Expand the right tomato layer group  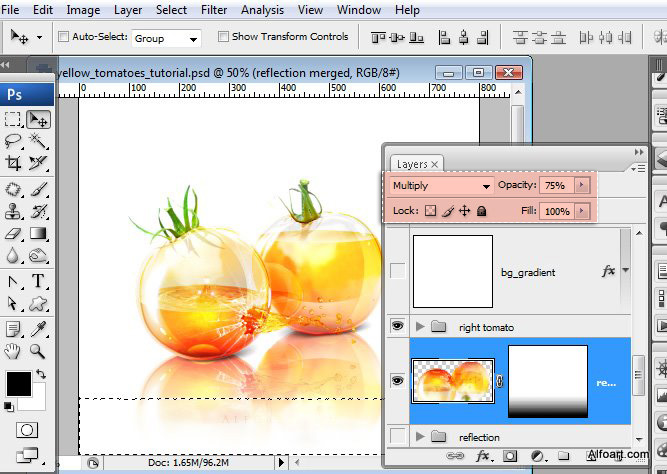click(418, 326)
